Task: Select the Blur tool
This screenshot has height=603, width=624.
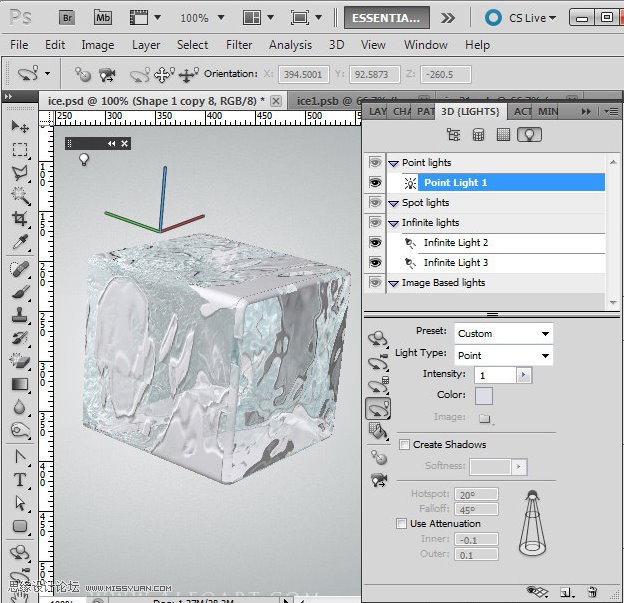Action: click(20, 407)
